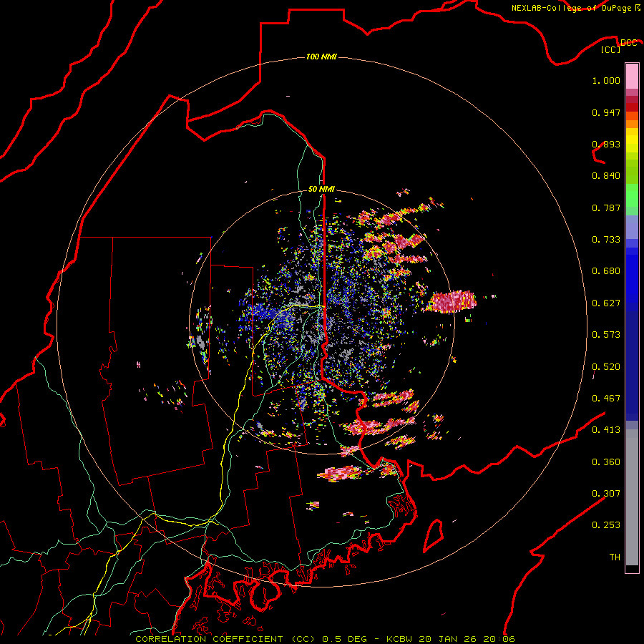The height and width of the screenshot is (644, 644).
Task: Click the 0.307 scale label
Action: coord(606,494)
